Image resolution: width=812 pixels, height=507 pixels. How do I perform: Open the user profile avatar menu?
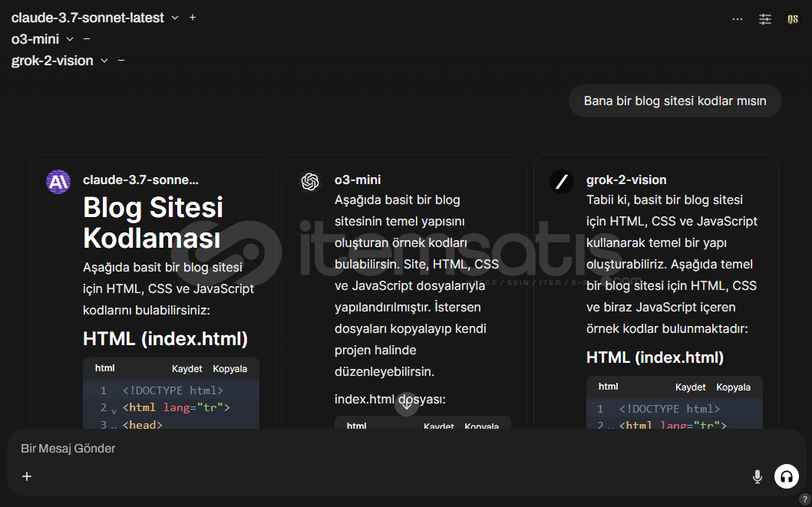[792, 19]
